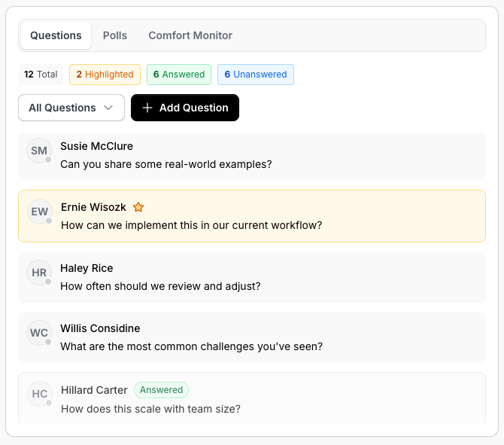Click the plus icon in Add Question

(147, 108)
